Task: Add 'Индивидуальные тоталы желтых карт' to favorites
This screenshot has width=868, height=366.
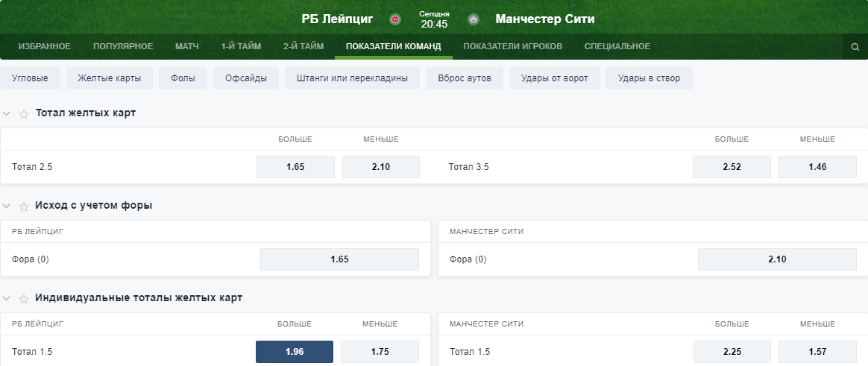Action: point(24,299)
